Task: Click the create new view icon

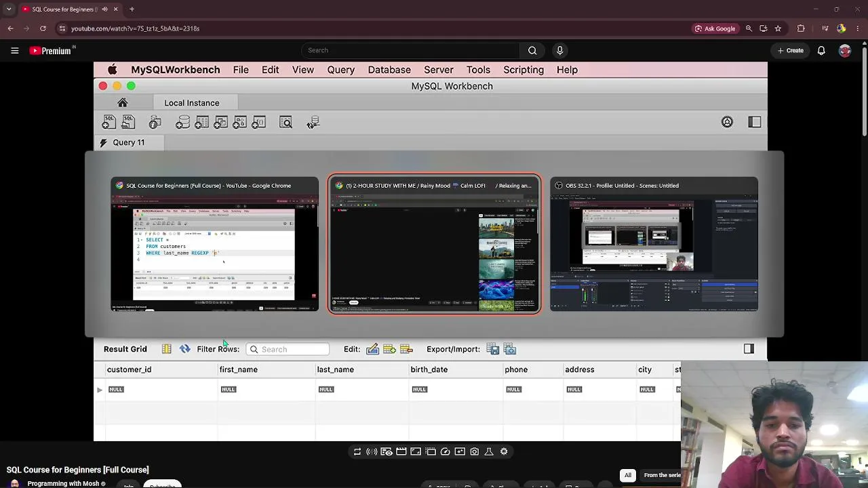Action: 220,122
